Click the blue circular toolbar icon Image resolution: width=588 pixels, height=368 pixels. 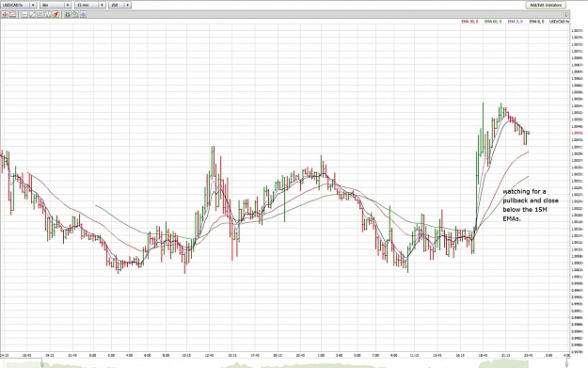tap(83, 14)
